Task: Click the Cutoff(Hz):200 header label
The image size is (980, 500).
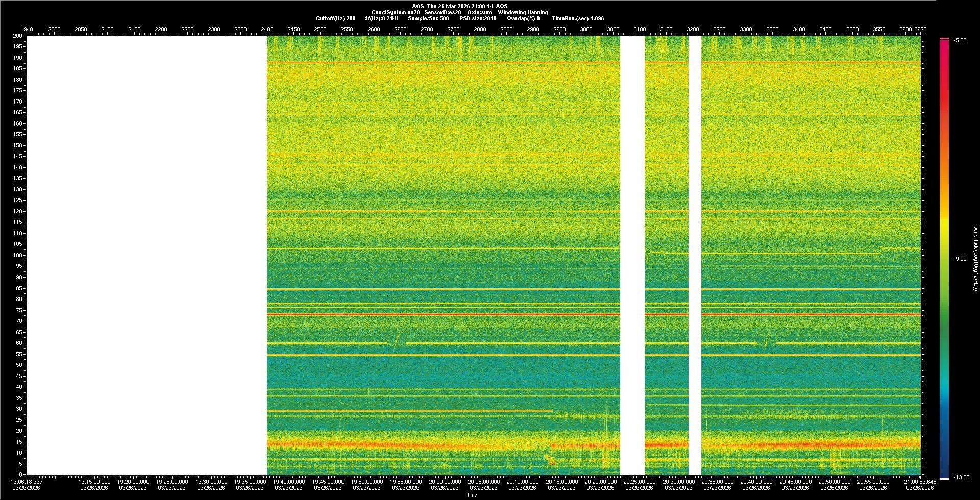Action: pos(335,18)
